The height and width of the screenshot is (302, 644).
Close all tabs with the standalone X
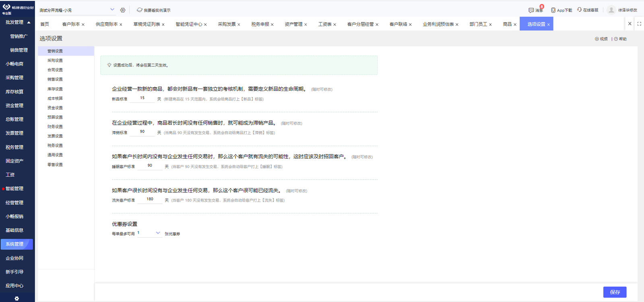[630, 24]
